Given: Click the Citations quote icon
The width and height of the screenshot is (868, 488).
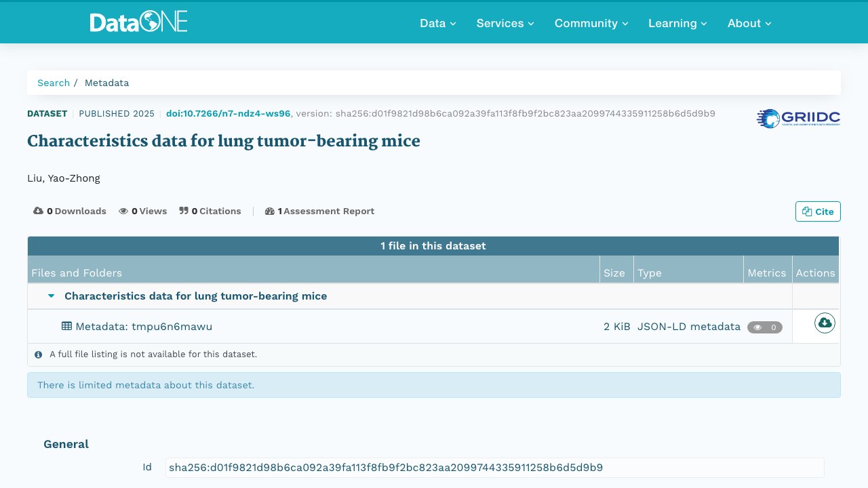Looking at the screenshot, I should click(184, 211).
